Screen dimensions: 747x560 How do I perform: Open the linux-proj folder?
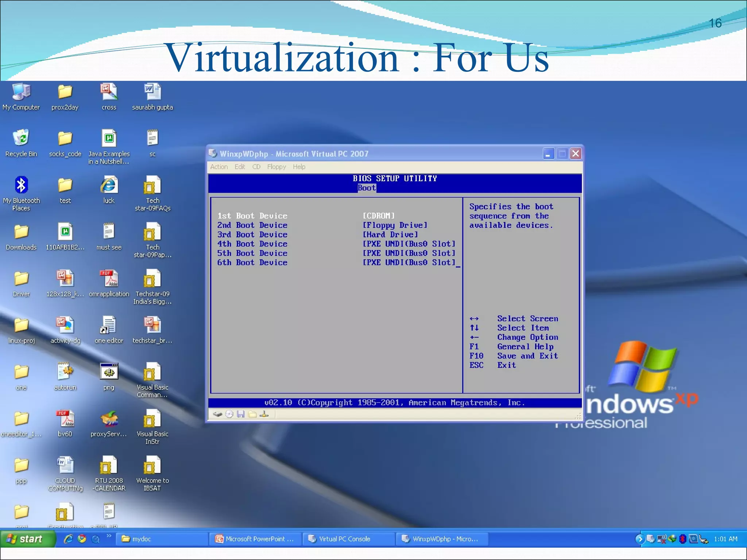coord(21,330)
